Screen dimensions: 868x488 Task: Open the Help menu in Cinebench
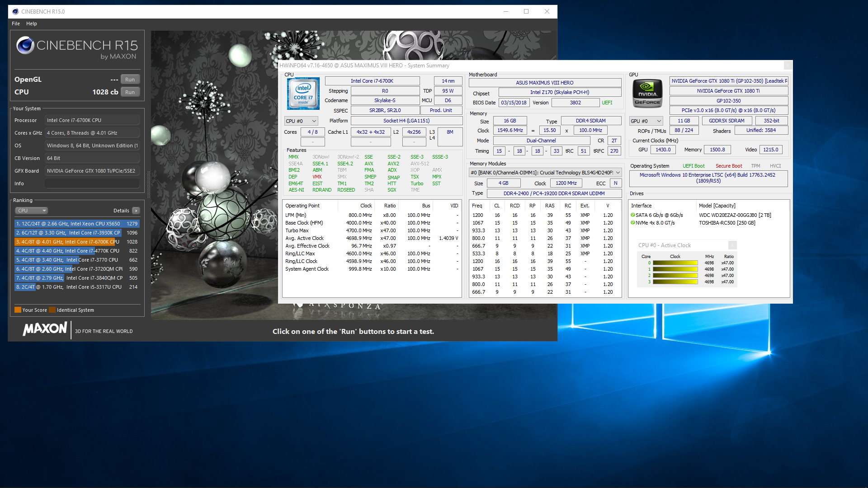pos(32,23)
